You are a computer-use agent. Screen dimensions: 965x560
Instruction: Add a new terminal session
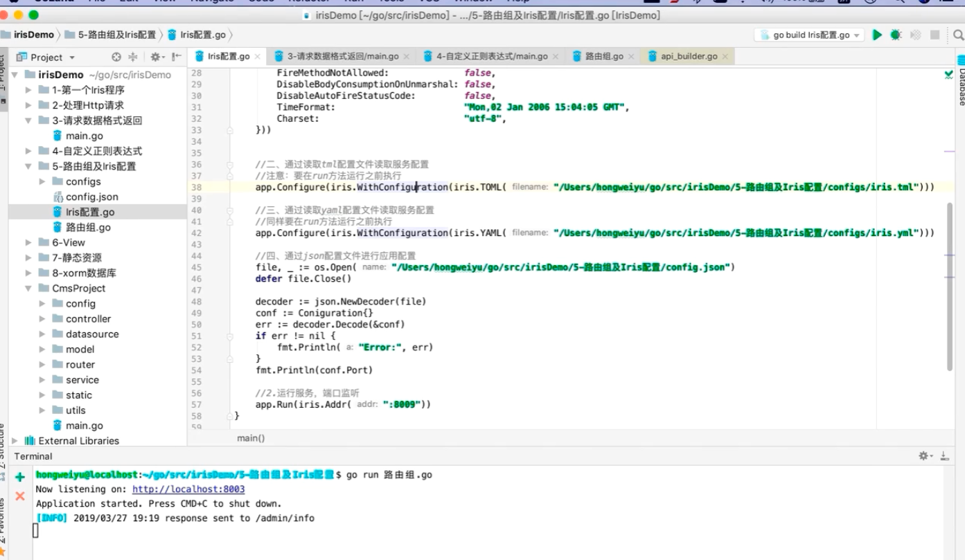[20, 477]
